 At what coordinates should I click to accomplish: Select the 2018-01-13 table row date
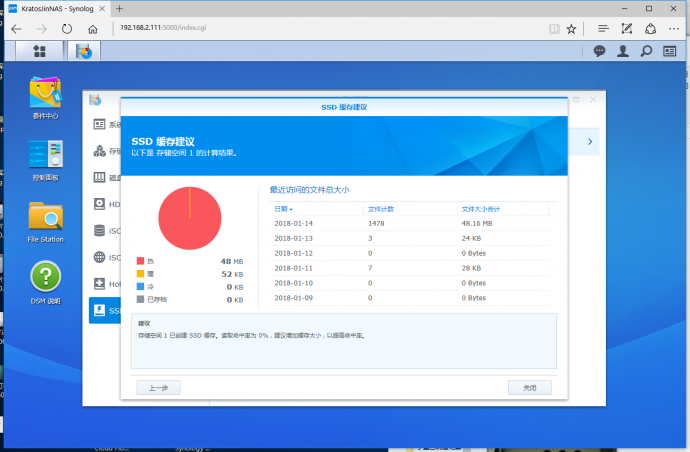(x=294, y=239)
